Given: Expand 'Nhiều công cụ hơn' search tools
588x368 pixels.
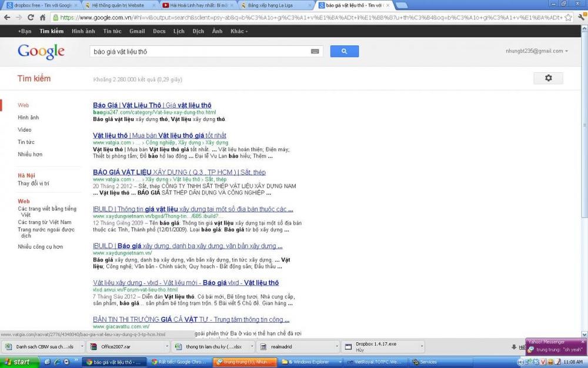Looking at the screenshot, I should [x=41, y=246].
